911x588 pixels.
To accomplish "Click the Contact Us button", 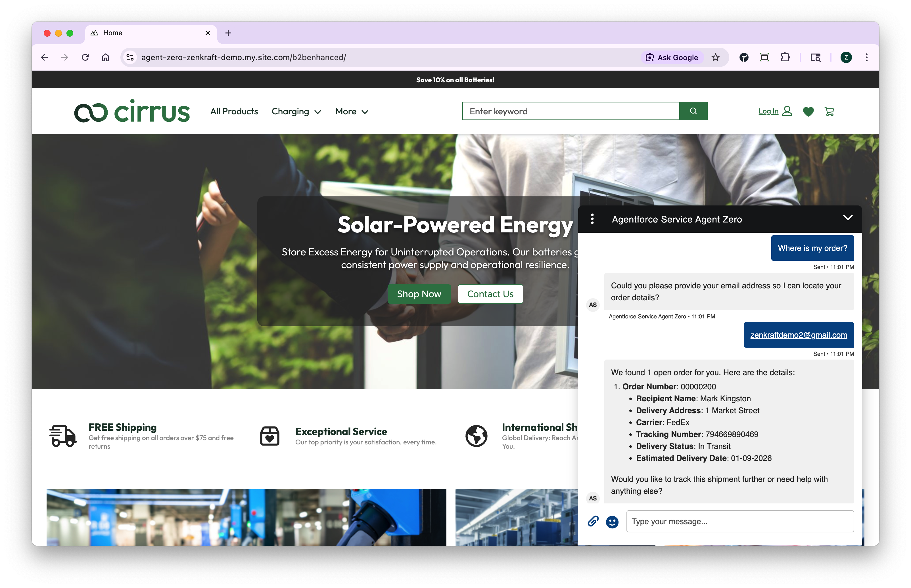I will (490, 294).
